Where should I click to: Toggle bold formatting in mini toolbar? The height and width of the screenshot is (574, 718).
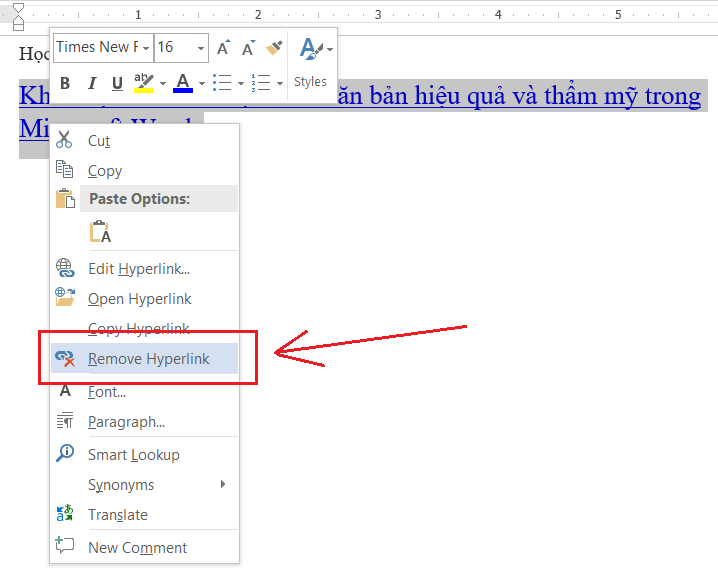tap(66, 83)
